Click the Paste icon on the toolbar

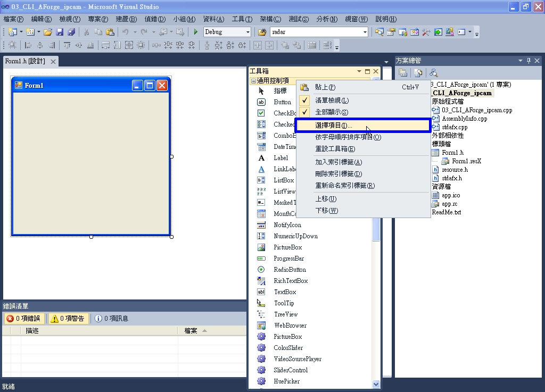click(x=110, y=31)
